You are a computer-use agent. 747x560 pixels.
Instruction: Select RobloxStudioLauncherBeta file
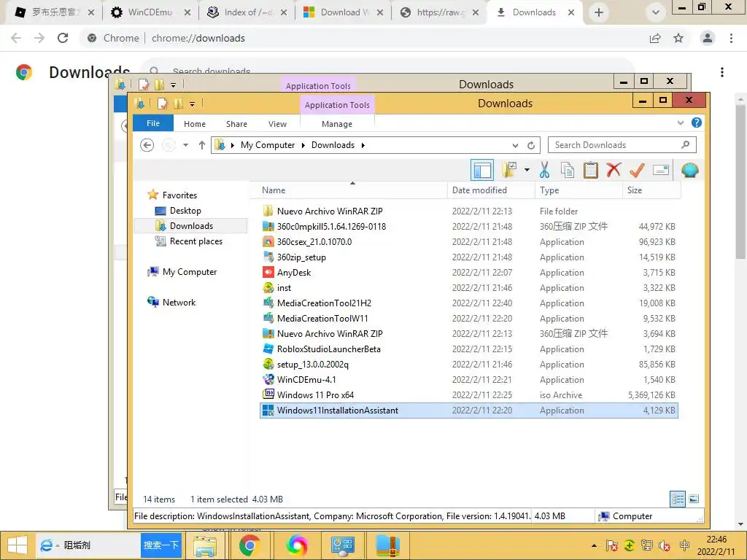point(469,349)
